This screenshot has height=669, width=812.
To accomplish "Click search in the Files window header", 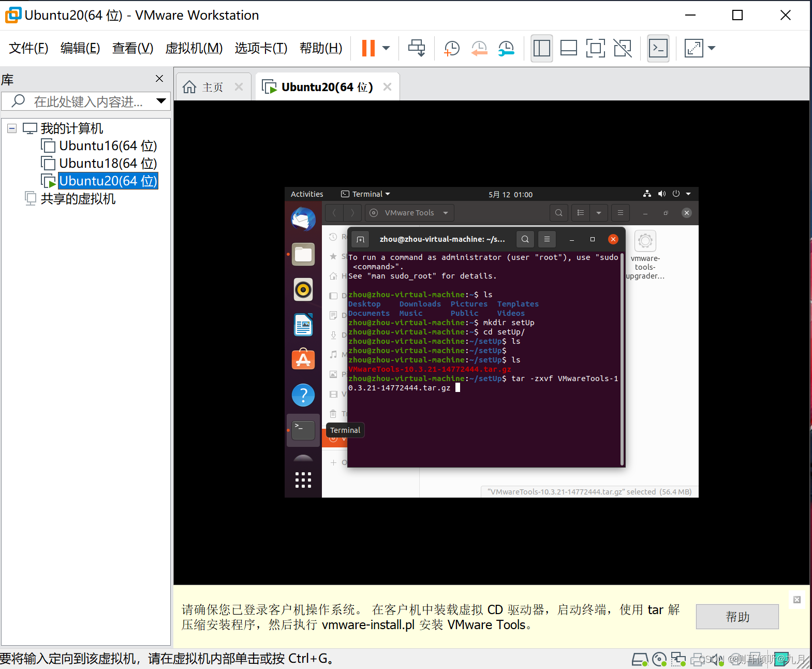I will [x=559, y=213].
